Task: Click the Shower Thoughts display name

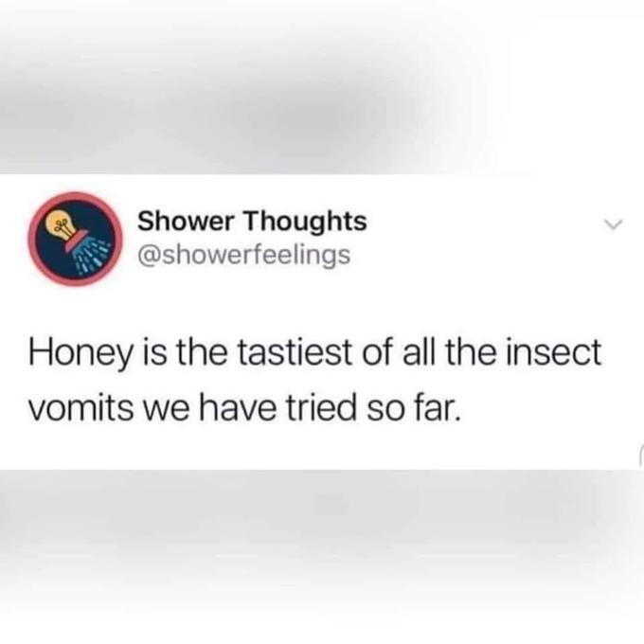Action: coord(252,221)
